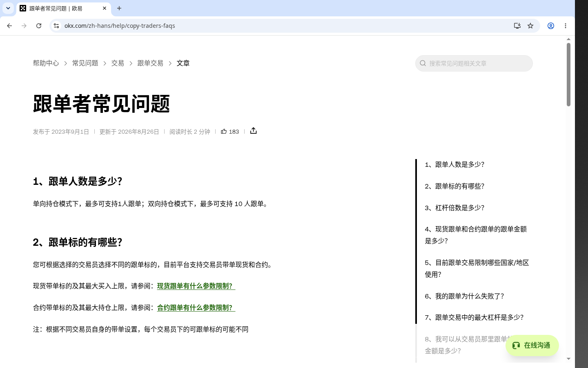Click 阅读时长 2 分钟 text

[x=190, y=132]
